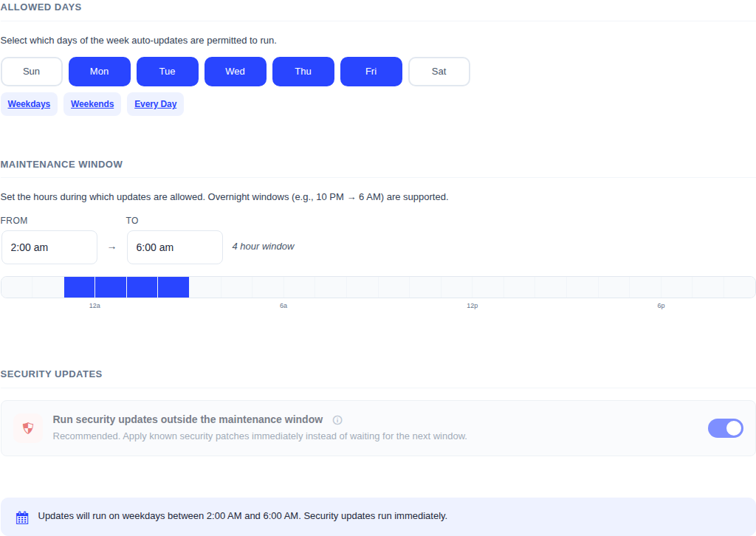The height and width of the screenshot is (536, 756).
Task: Apply the Weekends preset
Action: (92, 104)
